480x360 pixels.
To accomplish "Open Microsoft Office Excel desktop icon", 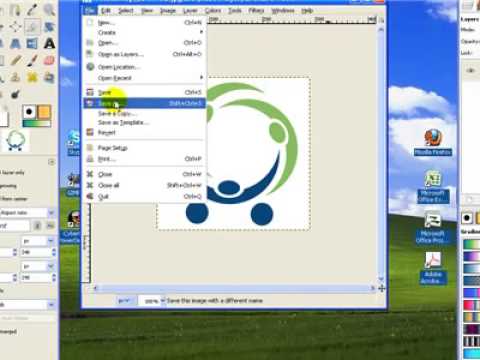I will 433,187.
